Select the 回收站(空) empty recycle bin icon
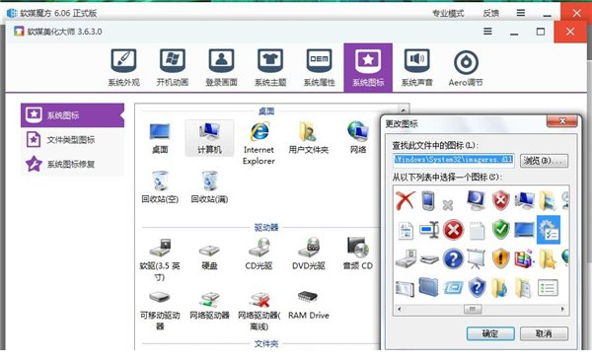592x364 pixels. [160, 187]
